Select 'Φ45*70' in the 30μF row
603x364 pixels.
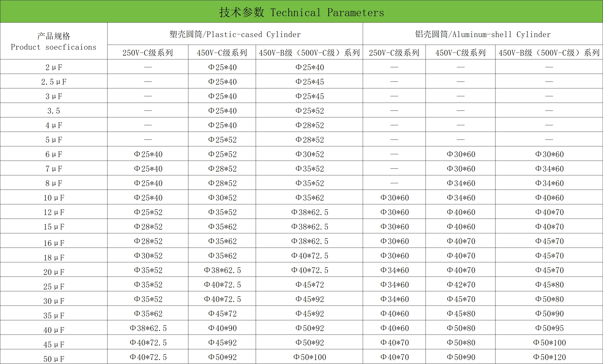click(461, 299)
